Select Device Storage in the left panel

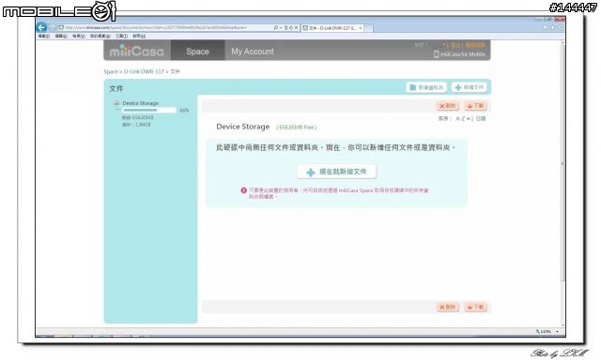[x=140, y=103]
